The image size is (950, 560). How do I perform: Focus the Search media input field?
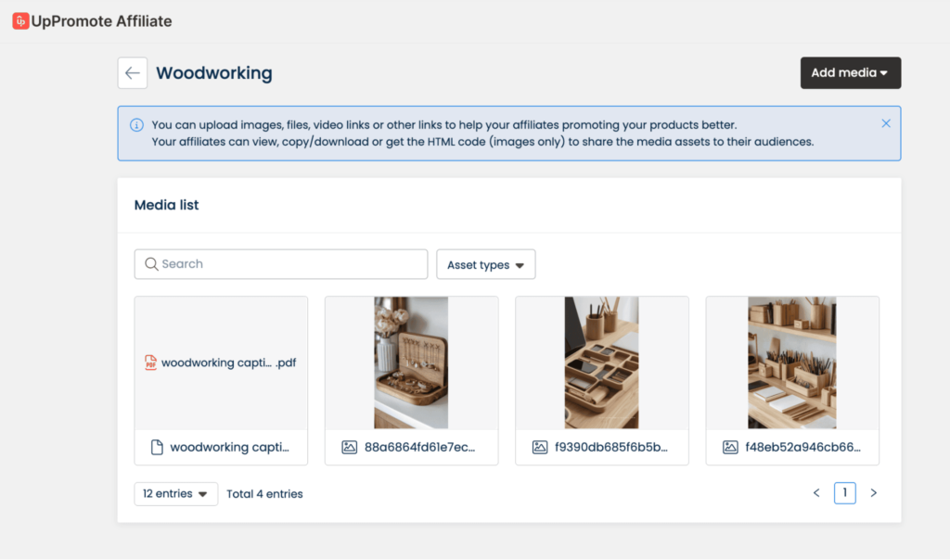tap(288, 264)
